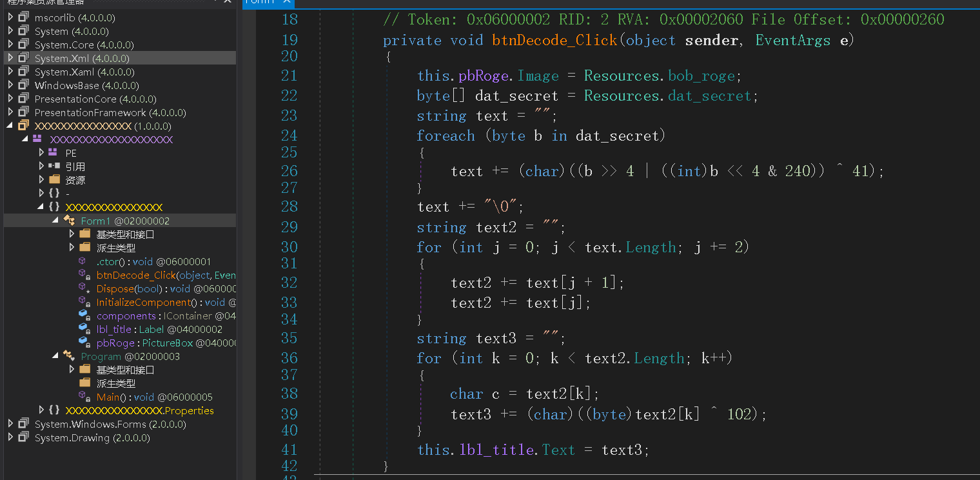
Task: Expand the System.Windows.Forms assembly node
Action: [x=10, y=424]
